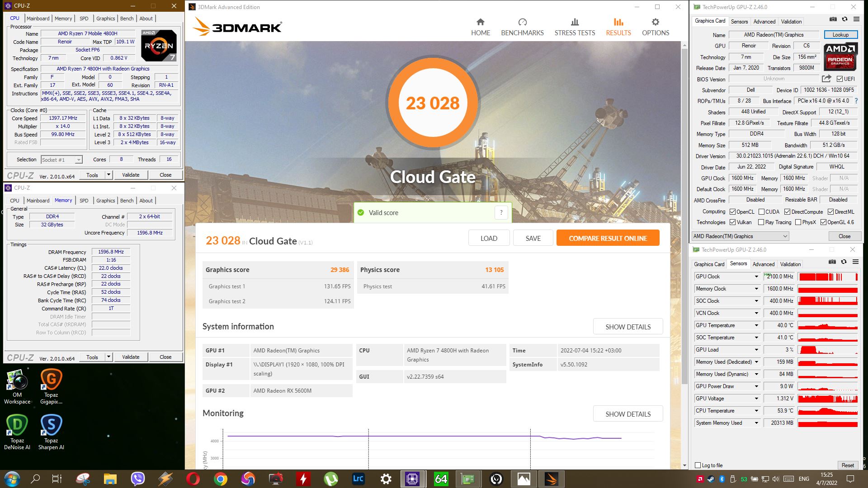Switch to SPD tab in lower CPU-Z
868x488 pixels.
(84, 201)
